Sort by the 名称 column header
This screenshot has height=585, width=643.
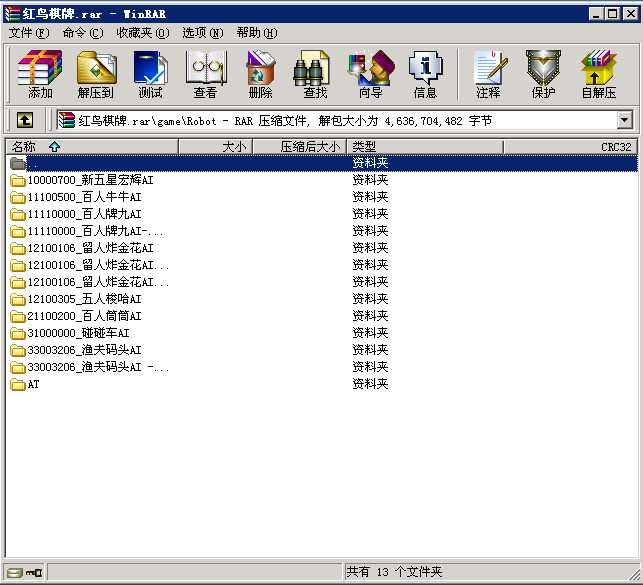(92, 147)
